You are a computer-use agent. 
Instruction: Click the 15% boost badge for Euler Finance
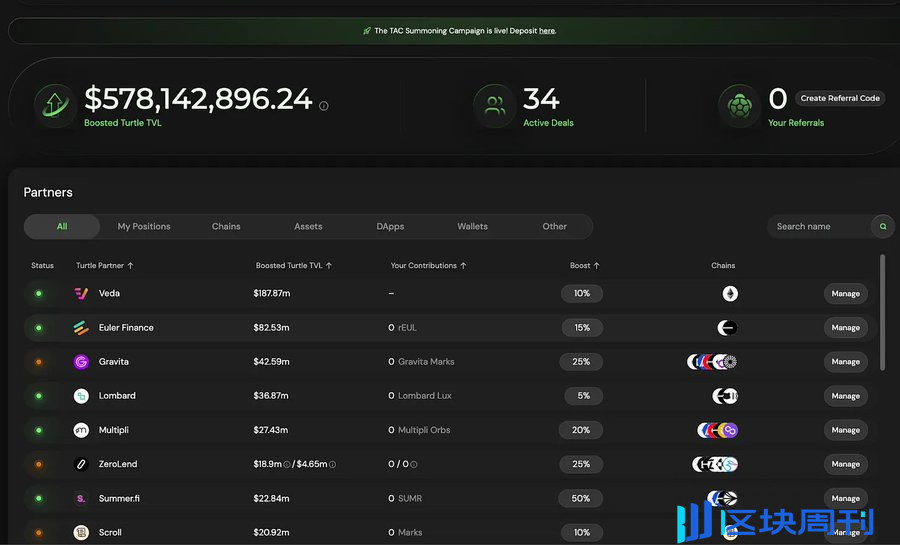point(582,328)
